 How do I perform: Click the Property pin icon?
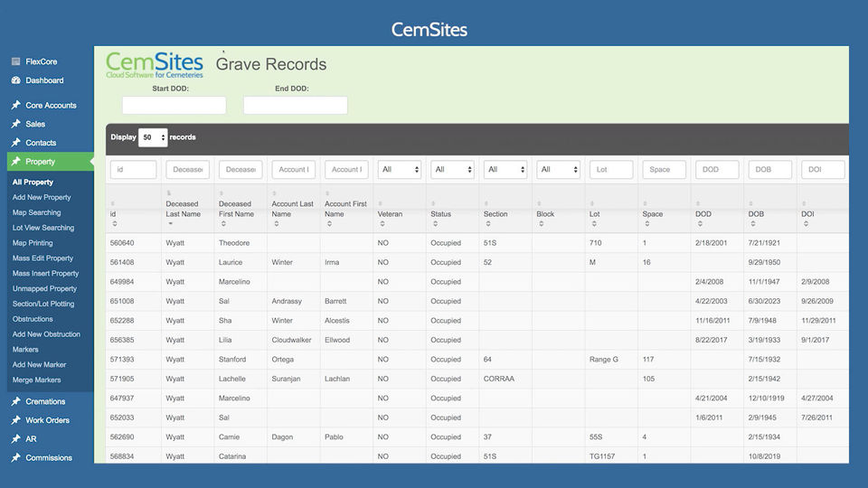15,162
